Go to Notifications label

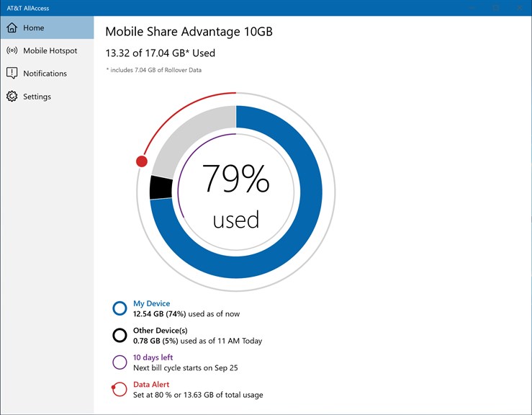tap(45, 73)
